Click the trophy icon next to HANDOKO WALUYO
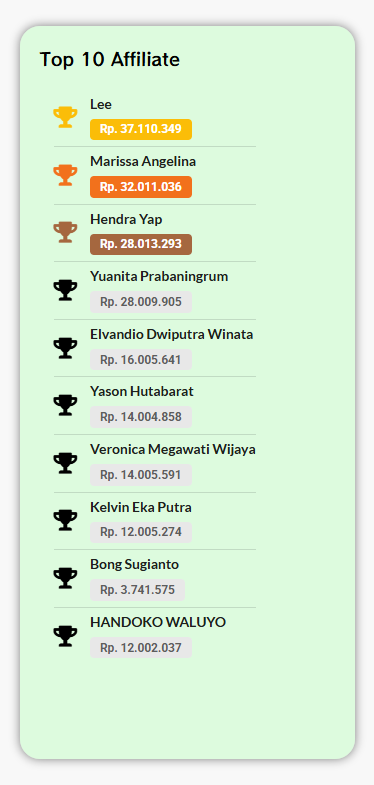This screenshot has width=374, height=785. pyautogui.click(x=66, y=636)
